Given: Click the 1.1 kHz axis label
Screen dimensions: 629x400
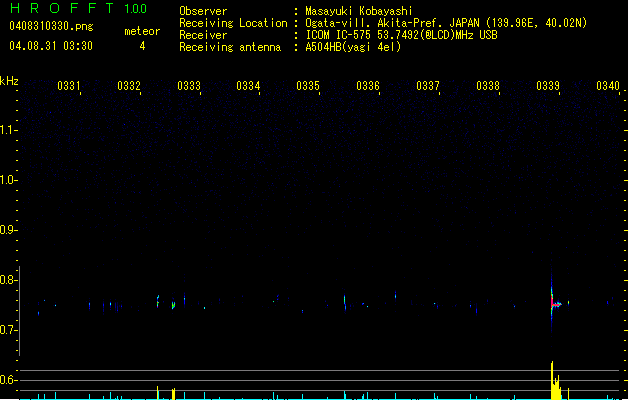Looking at the screenshot, I should tap(8, 130).
